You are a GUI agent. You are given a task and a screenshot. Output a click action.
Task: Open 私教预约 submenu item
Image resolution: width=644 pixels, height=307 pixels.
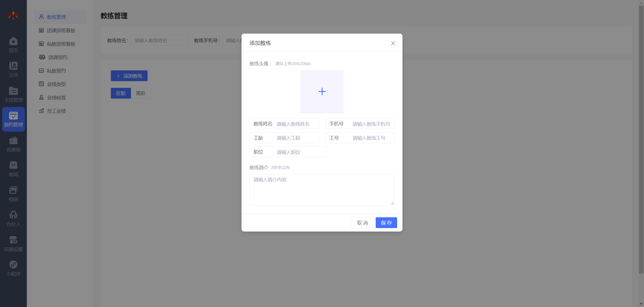click(60, 71)
